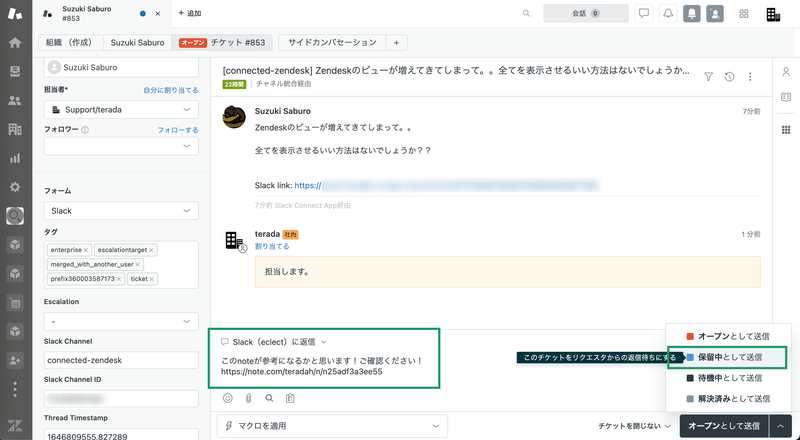
Task: Open the Customers icon in left sidebar
Action: pos(15,101)
